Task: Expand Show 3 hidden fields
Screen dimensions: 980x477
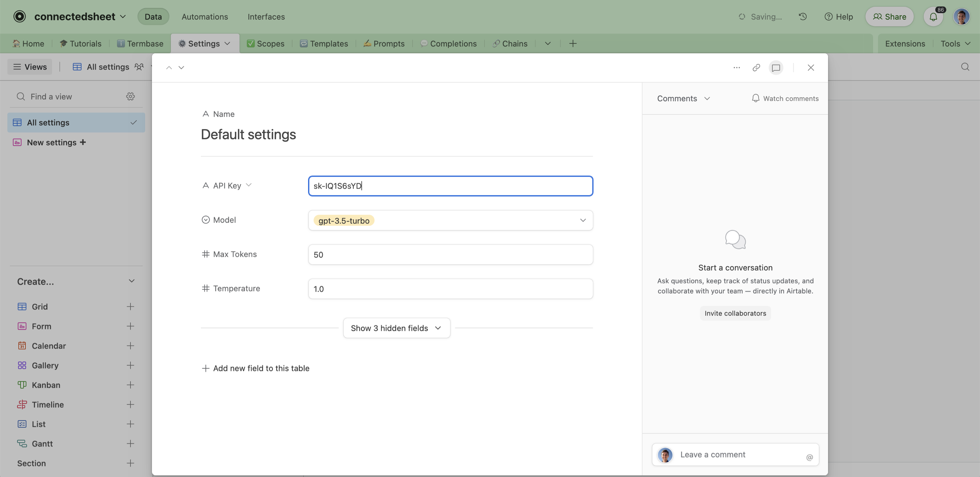Action: coord(396,328)
